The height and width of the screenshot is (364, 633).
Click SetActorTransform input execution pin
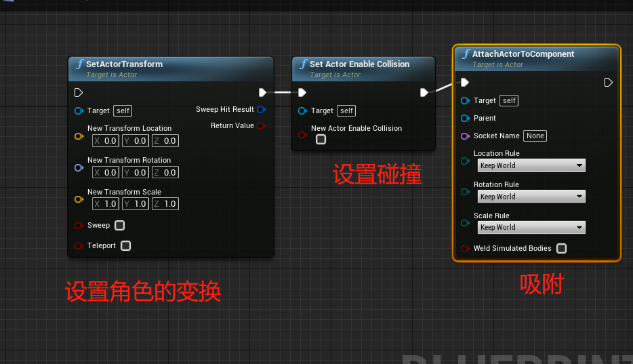pos(79,93)
